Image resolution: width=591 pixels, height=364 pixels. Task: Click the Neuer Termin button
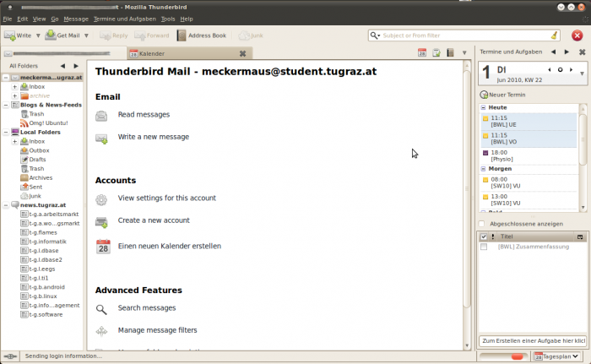tap(503, 95)
